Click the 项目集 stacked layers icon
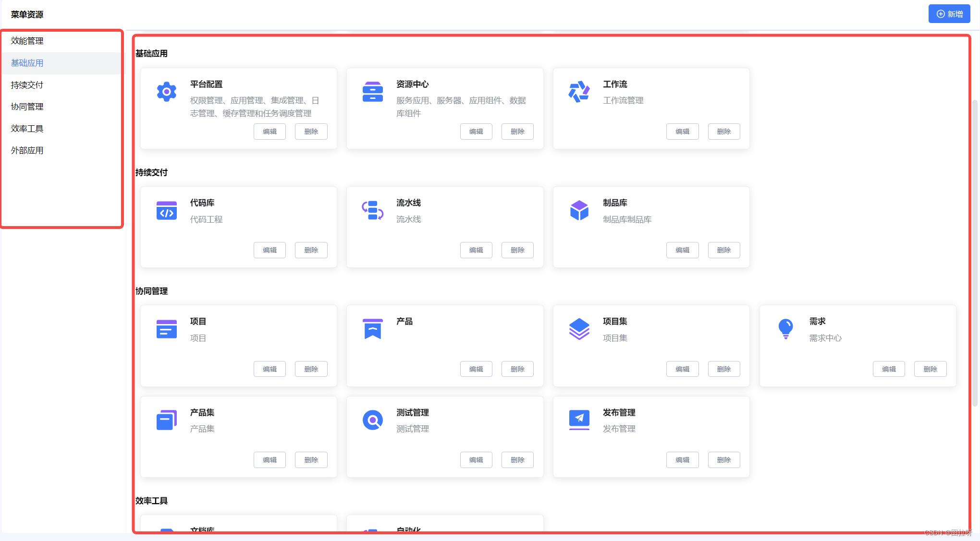 point(579,329)
